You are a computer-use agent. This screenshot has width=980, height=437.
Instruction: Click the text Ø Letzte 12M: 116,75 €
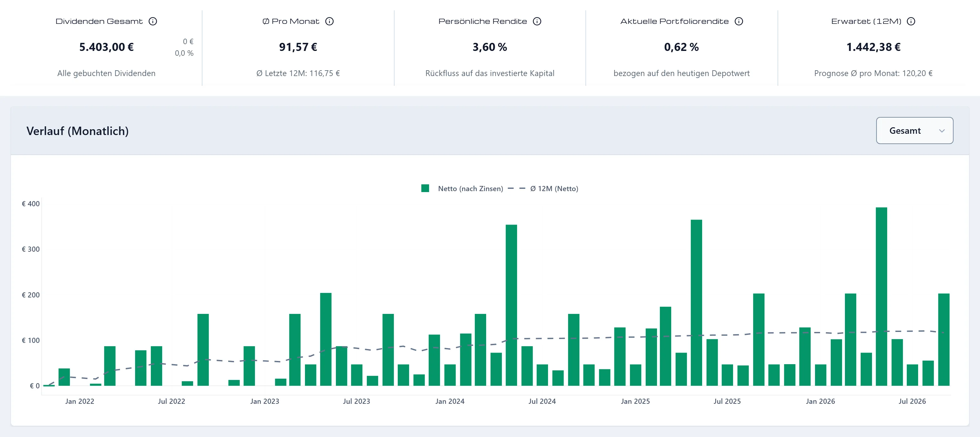pyautogui.click(x=298, y=73)
